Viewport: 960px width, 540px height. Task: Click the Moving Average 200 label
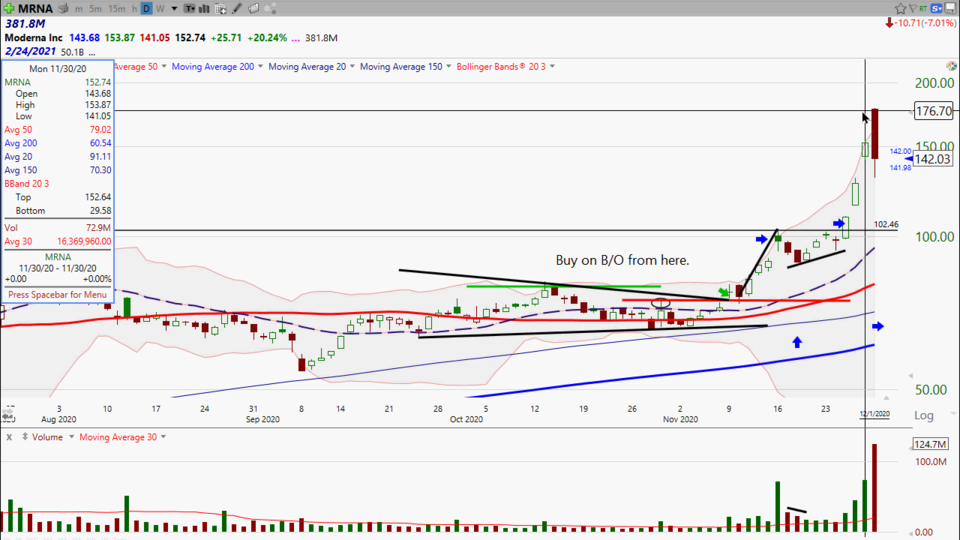coord(212,66)
